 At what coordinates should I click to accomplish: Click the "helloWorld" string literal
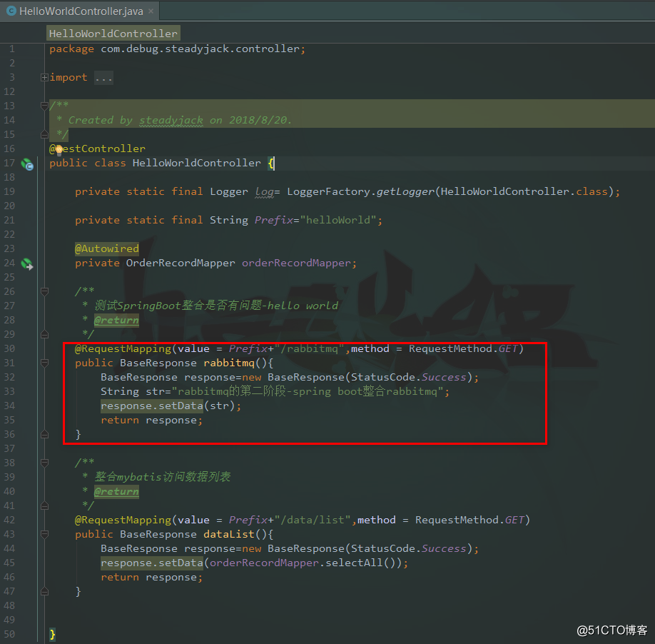click(338, 220)
